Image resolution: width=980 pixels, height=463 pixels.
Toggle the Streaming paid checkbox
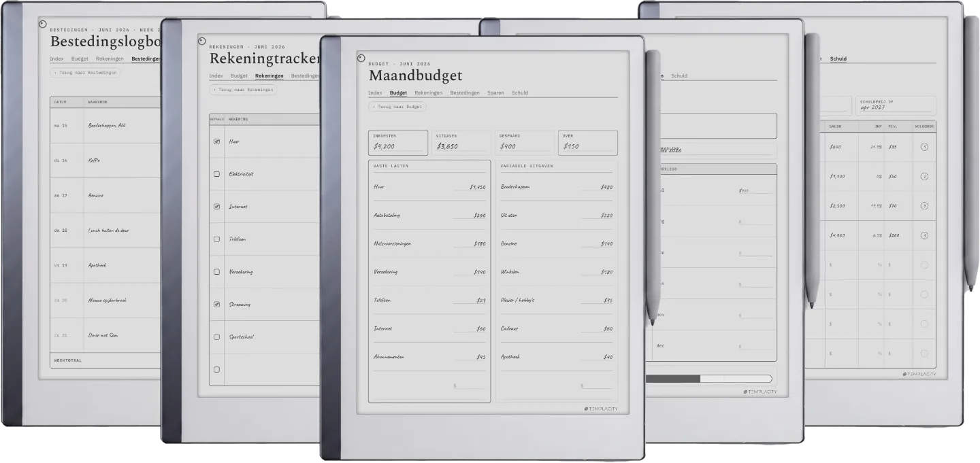point(216,305)
